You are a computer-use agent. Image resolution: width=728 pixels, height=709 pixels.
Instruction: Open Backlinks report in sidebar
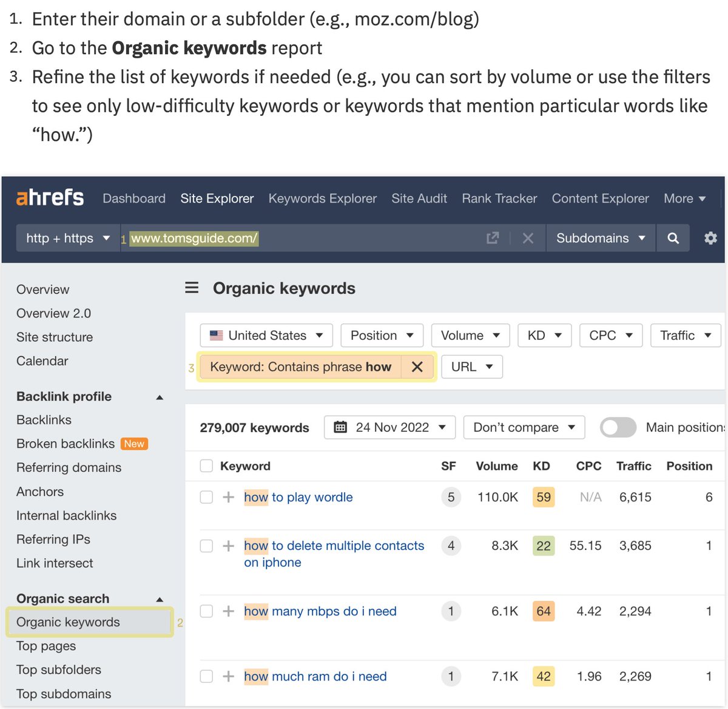44,419
